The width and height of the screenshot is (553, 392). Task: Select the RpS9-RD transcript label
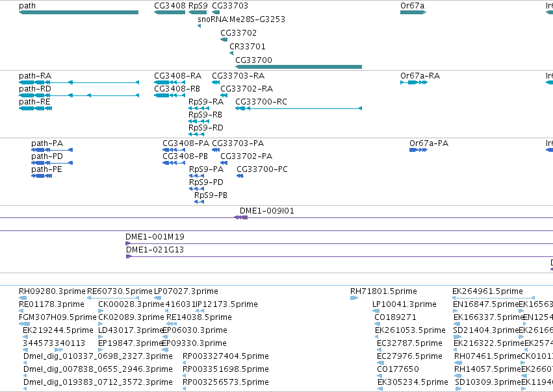[206, 128]
